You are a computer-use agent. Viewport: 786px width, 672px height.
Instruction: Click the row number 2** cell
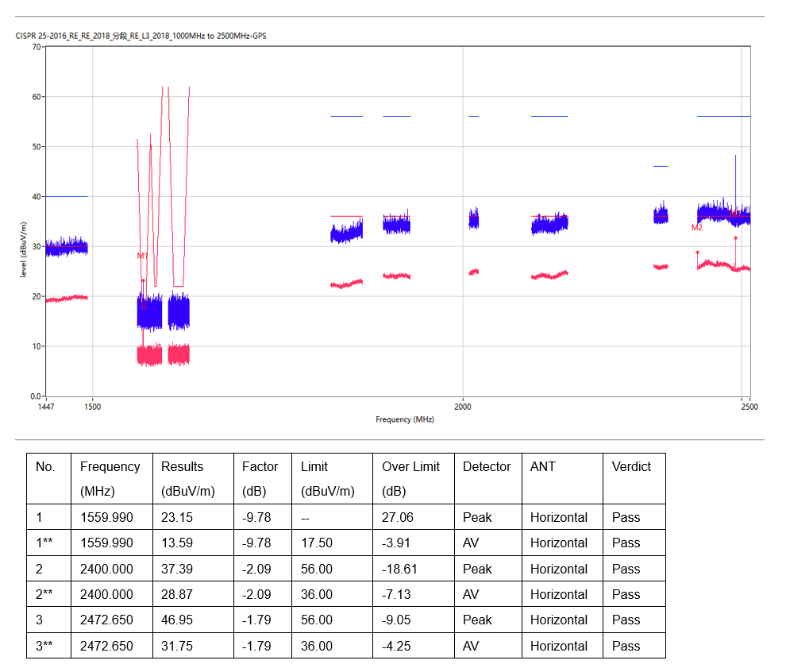[x=44, y=595]
